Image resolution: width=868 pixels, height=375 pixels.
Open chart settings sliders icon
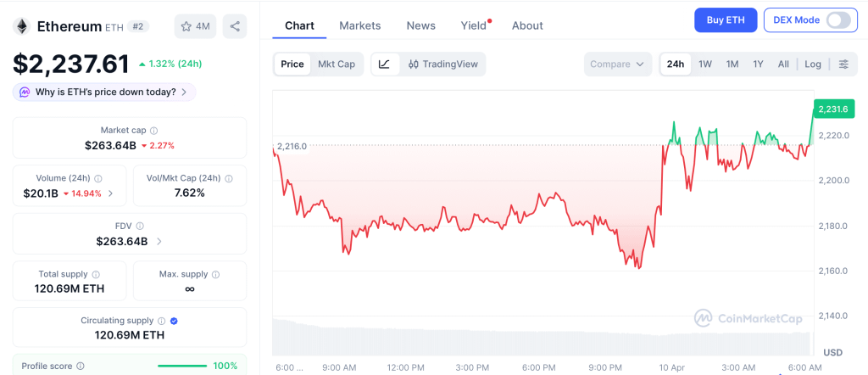tap(843, 64)
